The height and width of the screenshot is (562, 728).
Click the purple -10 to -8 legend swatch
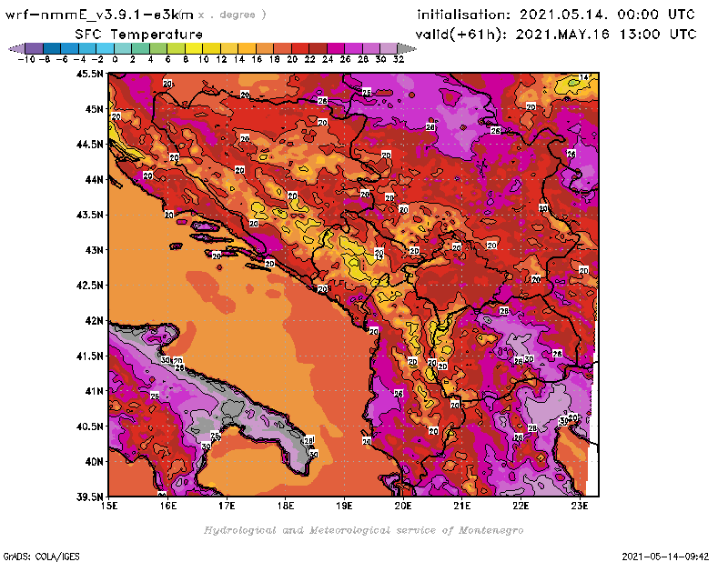coord(34,48)
